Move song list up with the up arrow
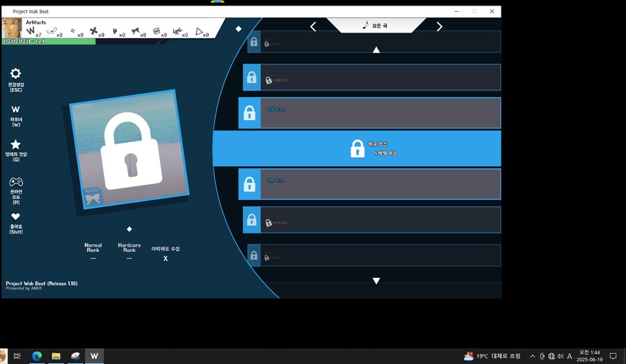The height and width of the screenshot is (364, 626). coord(376,50)
